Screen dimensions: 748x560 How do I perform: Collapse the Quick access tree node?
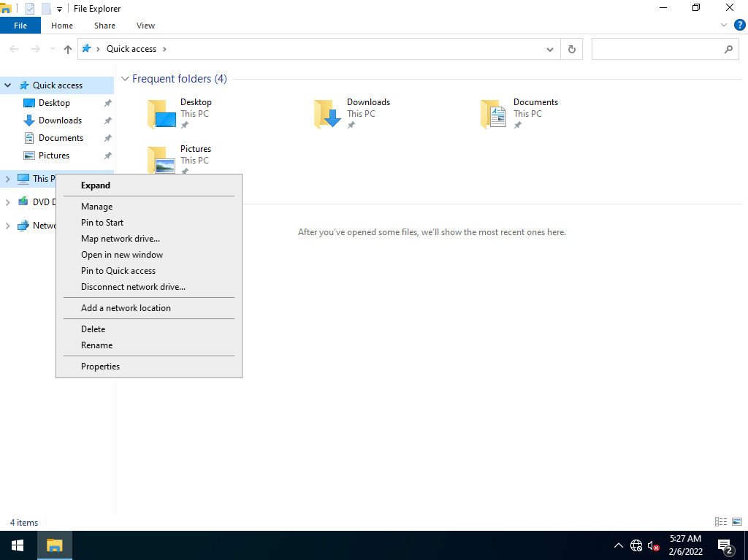[7, 85]
